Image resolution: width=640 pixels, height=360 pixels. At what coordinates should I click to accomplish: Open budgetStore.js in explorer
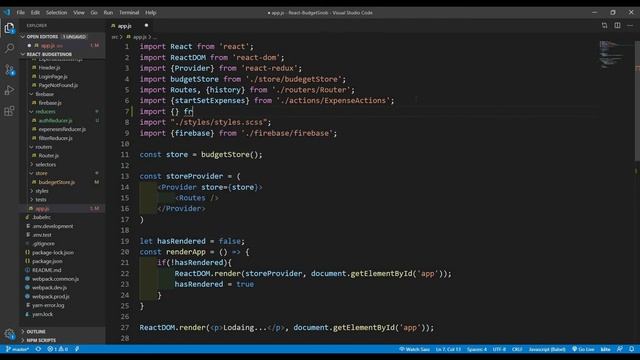56,182
